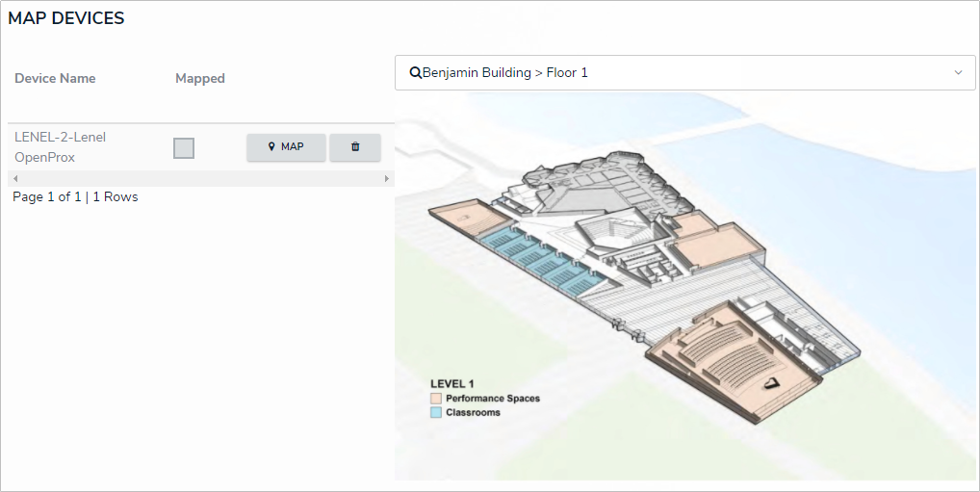980x492 pixels.
Task: Click the large auditorium on the floor plan
Action: pyautogui.click(x=735, y=361)
